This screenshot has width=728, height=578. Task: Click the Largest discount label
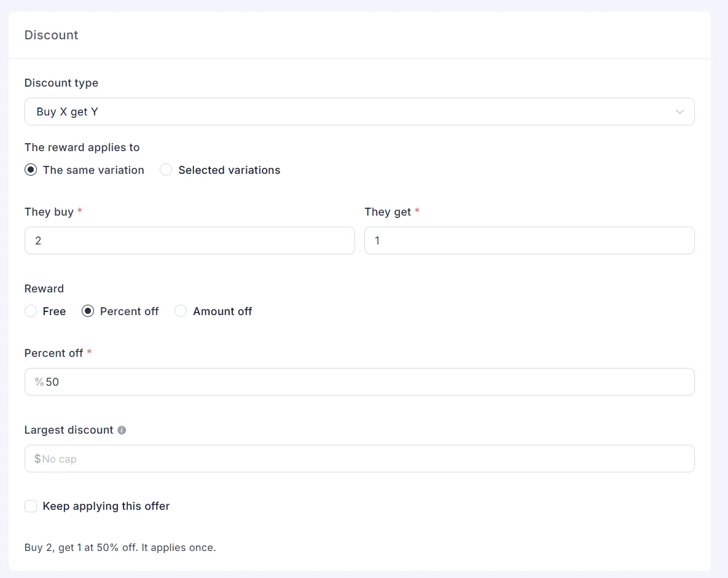point(69,431)
